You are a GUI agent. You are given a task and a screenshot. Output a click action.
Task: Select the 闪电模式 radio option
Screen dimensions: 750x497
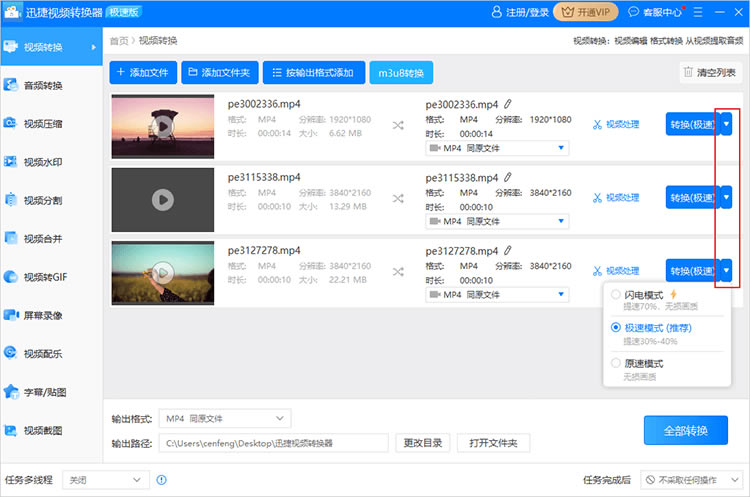click(x=616, y=295)
